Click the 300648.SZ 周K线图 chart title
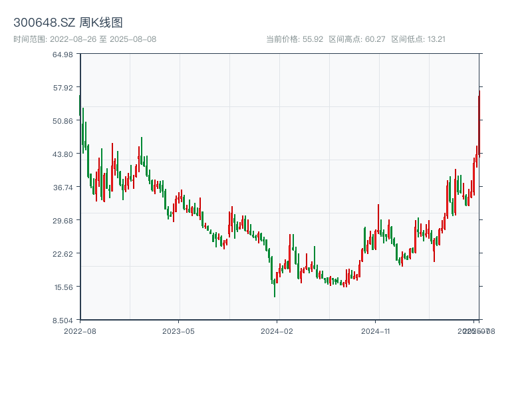 [x=68, y=23]
